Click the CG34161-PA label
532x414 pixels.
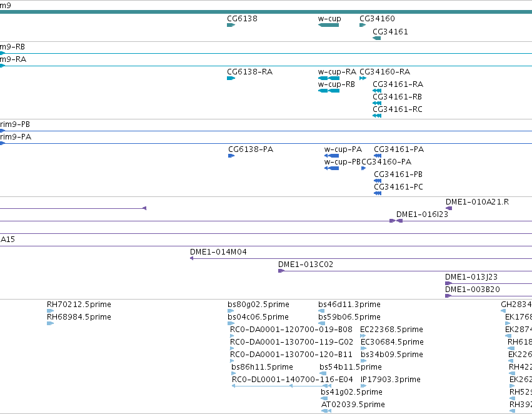coord(399,149)
